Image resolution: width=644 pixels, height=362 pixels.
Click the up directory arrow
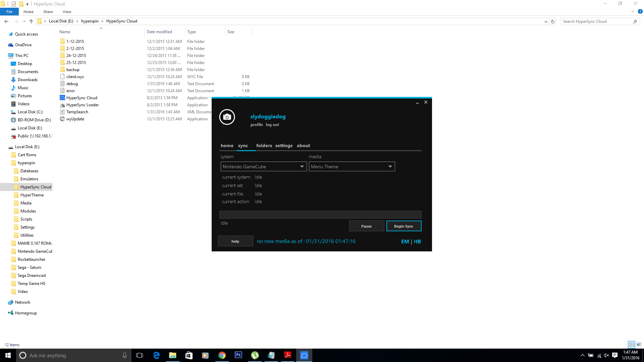(31, 21)
